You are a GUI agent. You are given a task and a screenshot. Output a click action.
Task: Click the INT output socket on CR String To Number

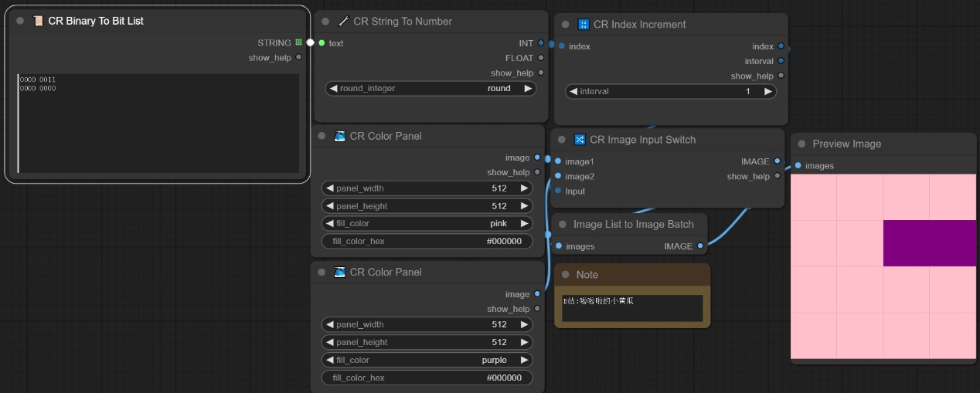(x=540, y=43)
